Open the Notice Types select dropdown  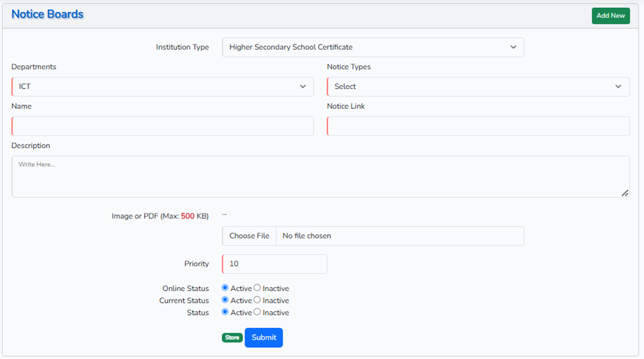pyautogui.click(x=478, y=86)
